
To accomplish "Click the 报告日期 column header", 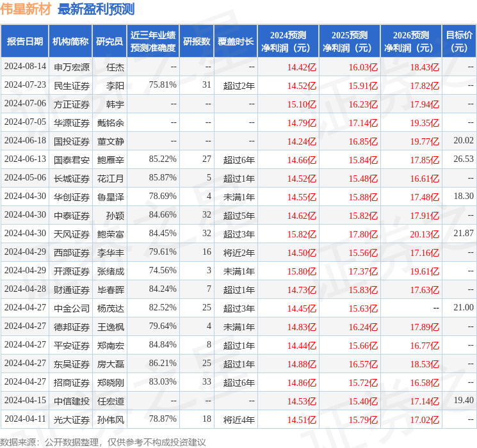I will (x=24, y=42).
